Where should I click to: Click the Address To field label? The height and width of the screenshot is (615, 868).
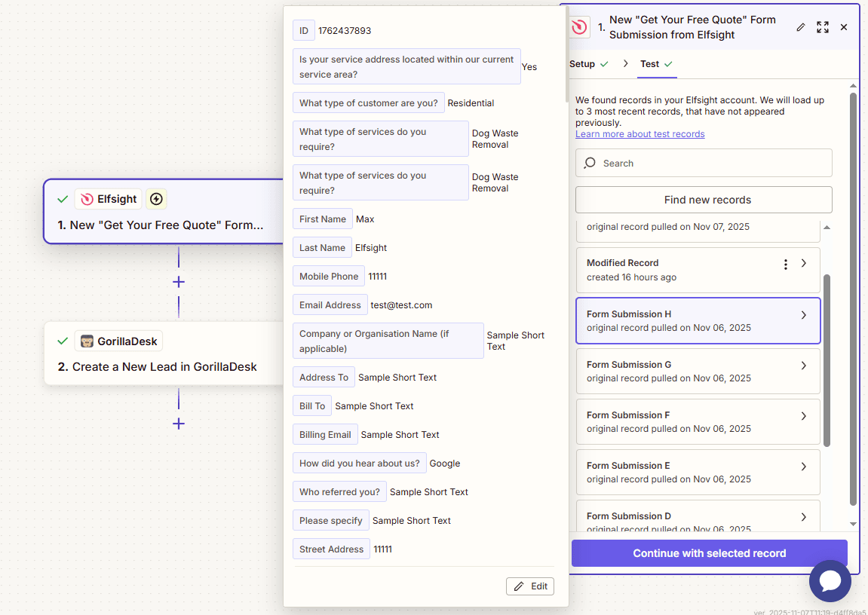click(x=324, y=377)
